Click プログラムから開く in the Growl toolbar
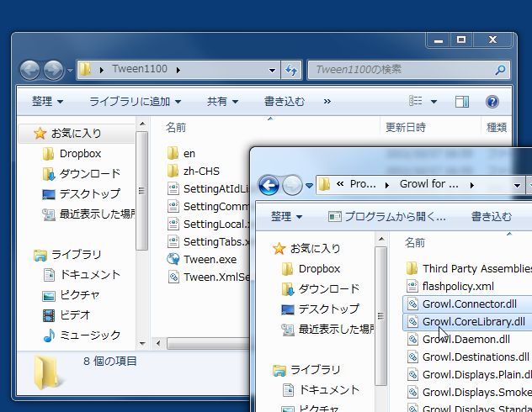 click(386, 216)
